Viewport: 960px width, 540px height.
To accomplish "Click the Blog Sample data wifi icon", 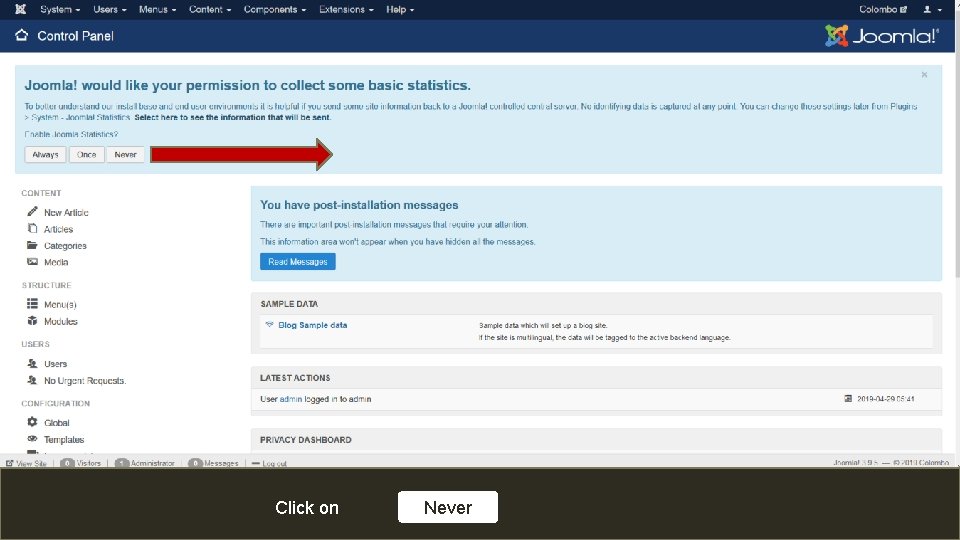I will (269, 324).
